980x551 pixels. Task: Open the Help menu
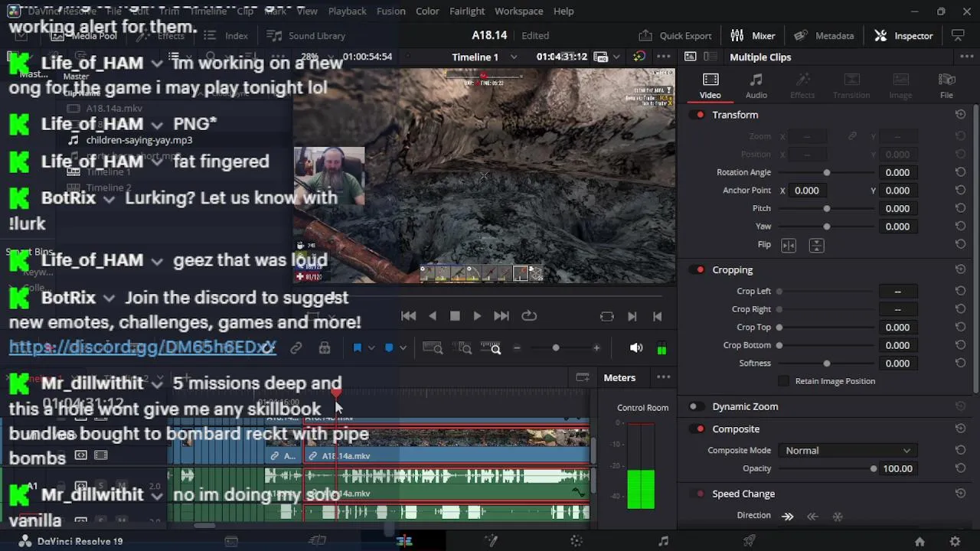(x=563, y=11)
